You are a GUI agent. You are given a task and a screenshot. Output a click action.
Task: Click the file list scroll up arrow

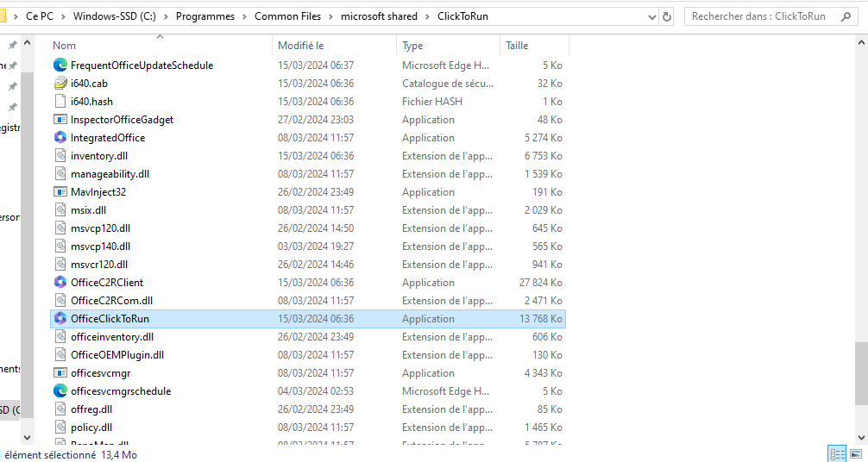point(862,43)
